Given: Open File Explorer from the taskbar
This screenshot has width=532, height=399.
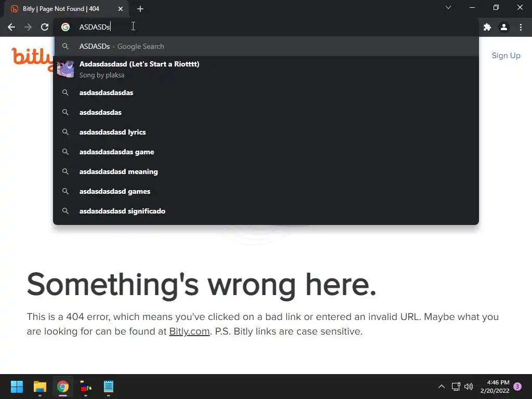Looking at the screenshot, I should [39, 387].
